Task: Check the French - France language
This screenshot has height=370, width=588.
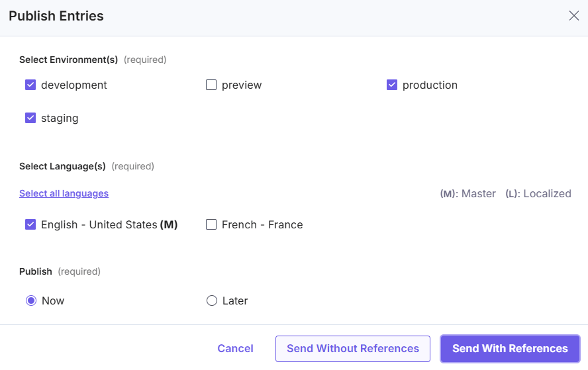Action: pyautogui.click(x=211, y=225)
